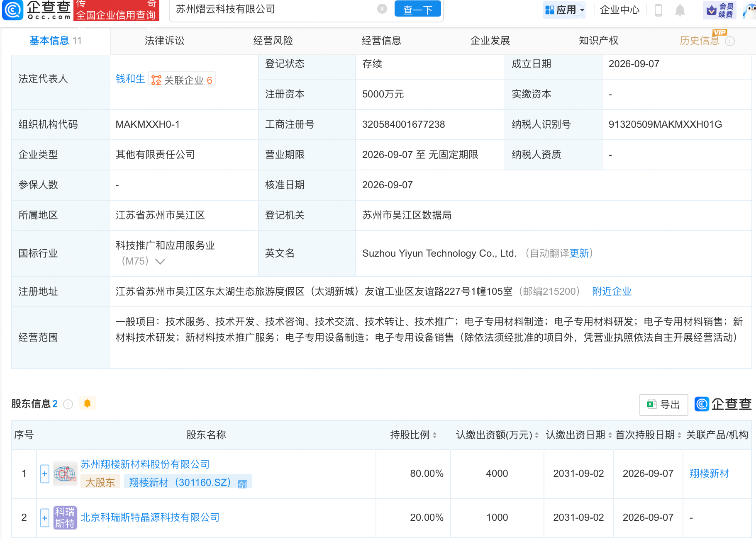Click 登记机关 value 苏州市吴江区数据局
The image size is (756, 539).
[407, 215]
